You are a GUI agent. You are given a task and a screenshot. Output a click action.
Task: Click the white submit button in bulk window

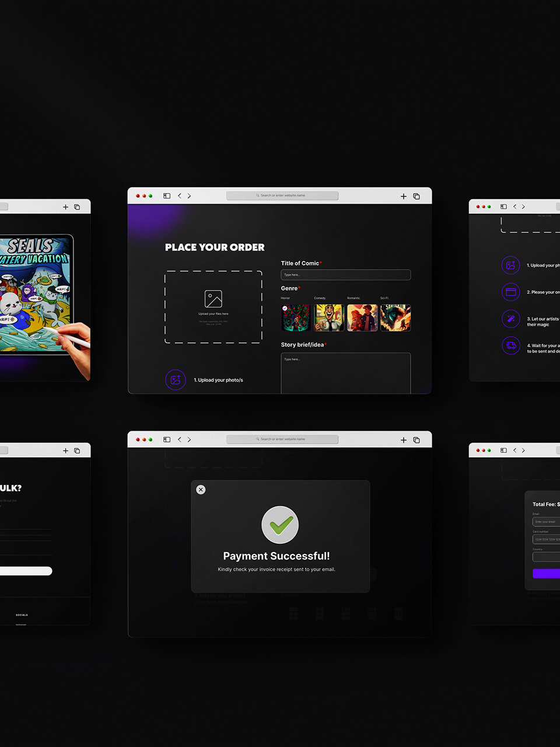coord(26,571)
